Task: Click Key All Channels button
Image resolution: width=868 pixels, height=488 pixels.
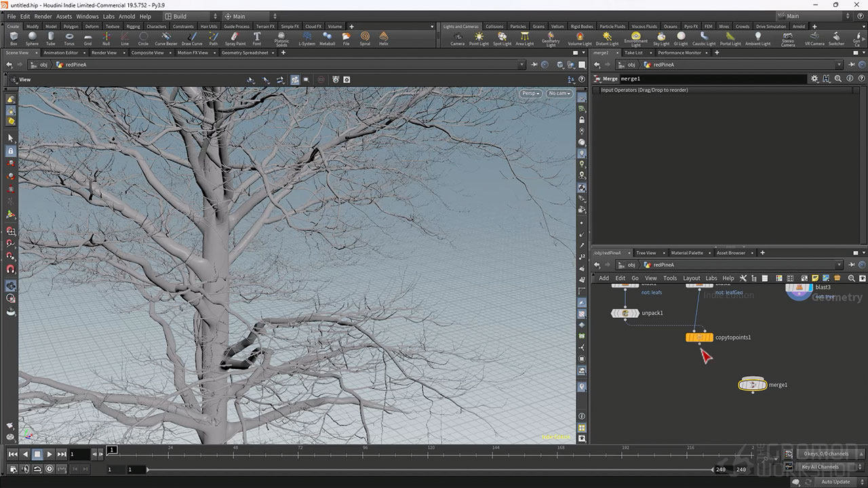Action: (820, 467)
